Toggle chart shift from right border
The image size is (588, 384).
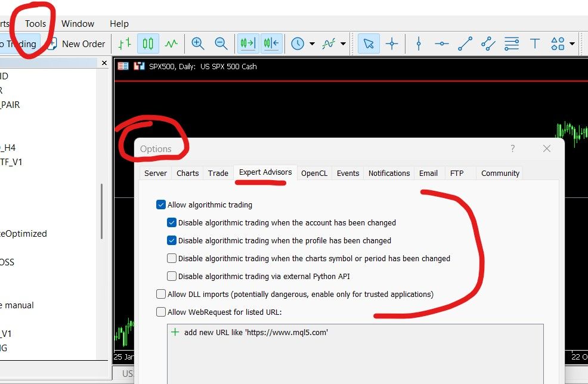pyautogui.click(x=271, y=44)
